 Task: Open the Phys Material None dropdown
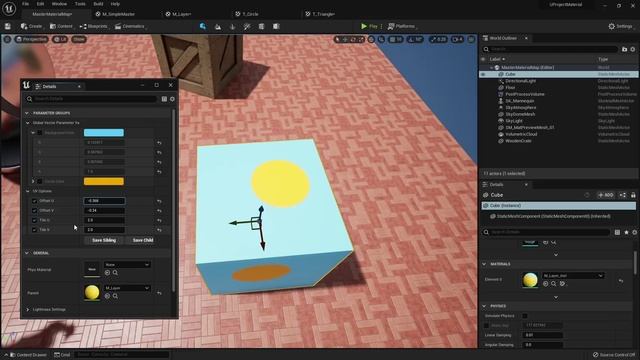coord(127,264)
